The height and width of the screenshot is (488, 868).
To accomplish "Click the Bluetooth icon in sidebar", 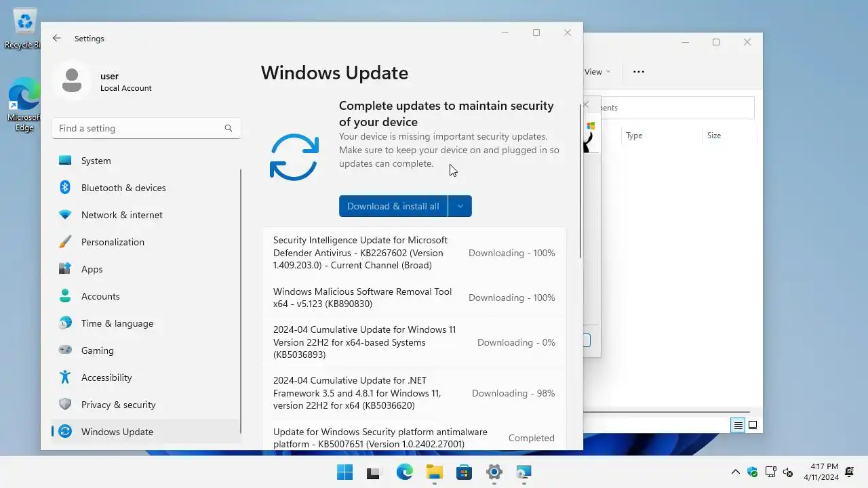I will coord(65,188).
